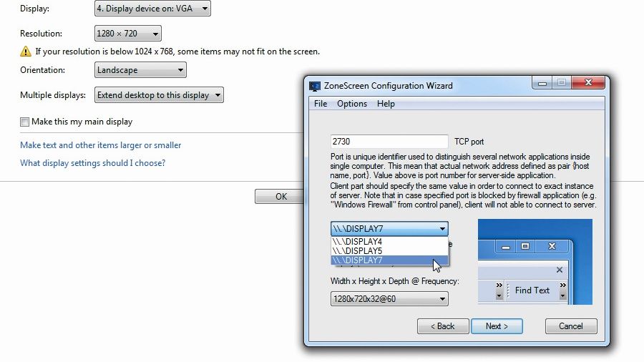This screenshot has height=362, width=644.
Task: Click the maximize button of ZoneScreen wizard
Action: coord(562,83)
